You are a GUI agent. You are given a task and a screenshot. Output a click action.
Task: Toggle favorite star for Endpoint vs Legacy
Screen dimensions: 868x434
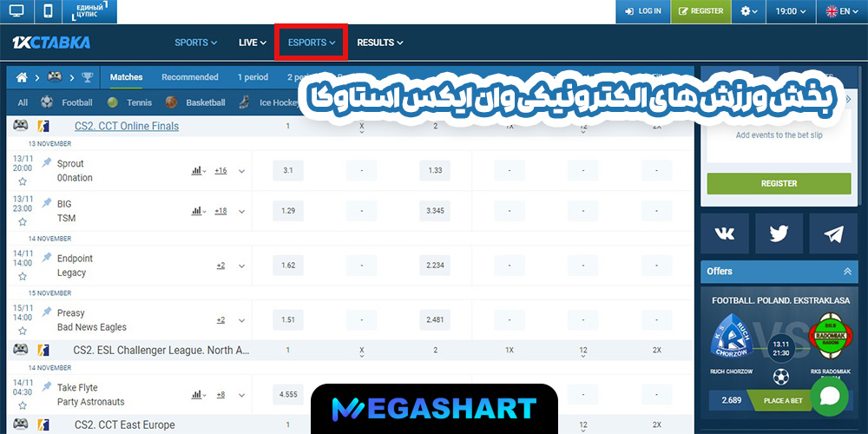(x=23, y=277)
